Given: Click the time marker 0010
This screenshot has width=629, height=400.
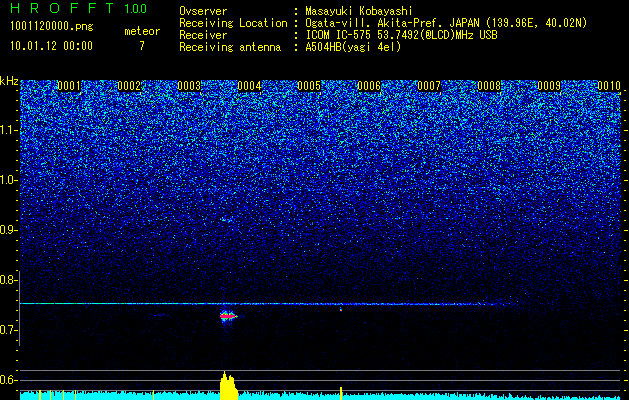Looking at the screenshot, I should (x=609, y=86).
